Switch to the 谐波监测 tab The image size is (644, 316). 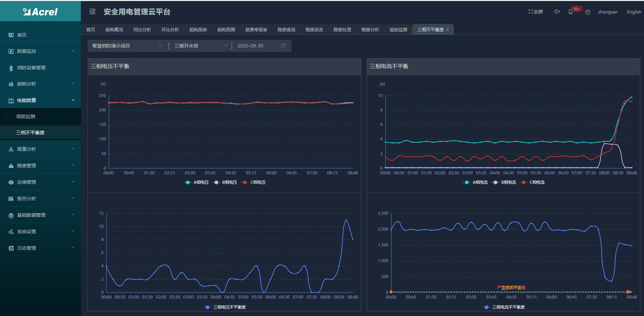398,30
